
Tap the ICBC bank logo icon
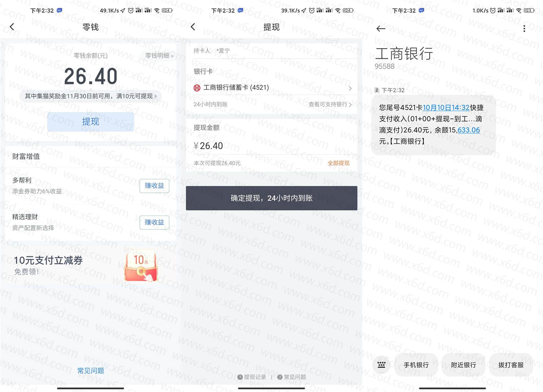click(x=197, y=88)
